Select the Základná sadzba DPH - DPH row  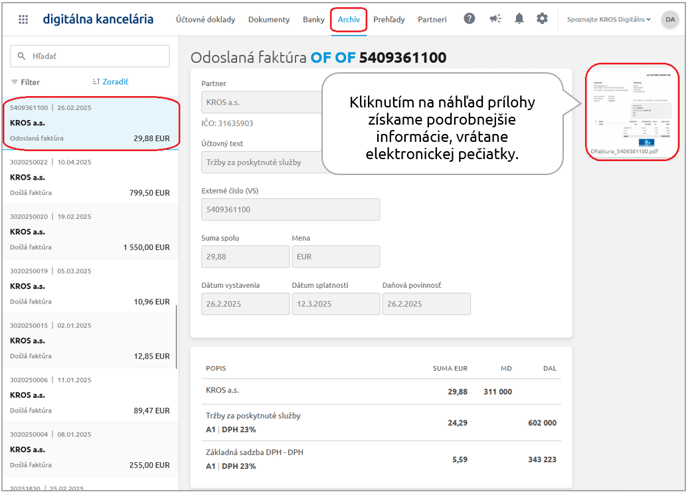[x=383, y=460]
